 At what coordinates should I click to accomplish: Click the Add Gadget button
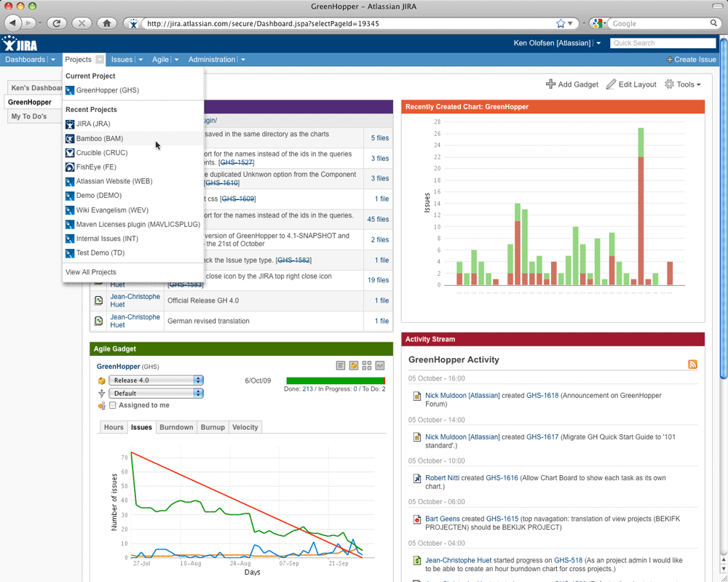(572, 84)
